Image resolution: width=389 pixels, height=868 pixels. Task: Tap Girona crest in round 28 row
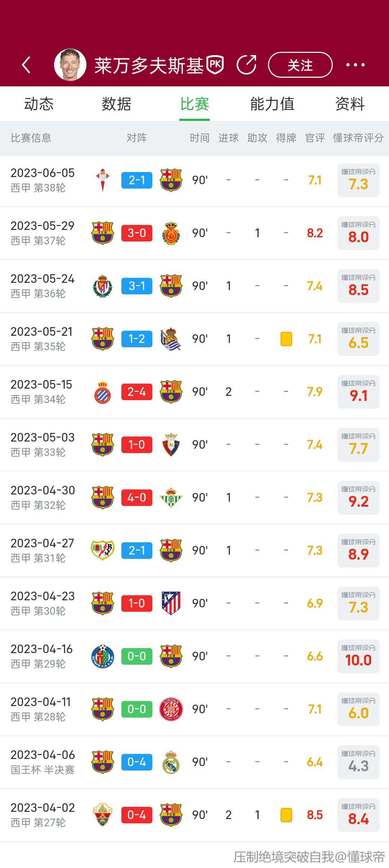point(171,709)
